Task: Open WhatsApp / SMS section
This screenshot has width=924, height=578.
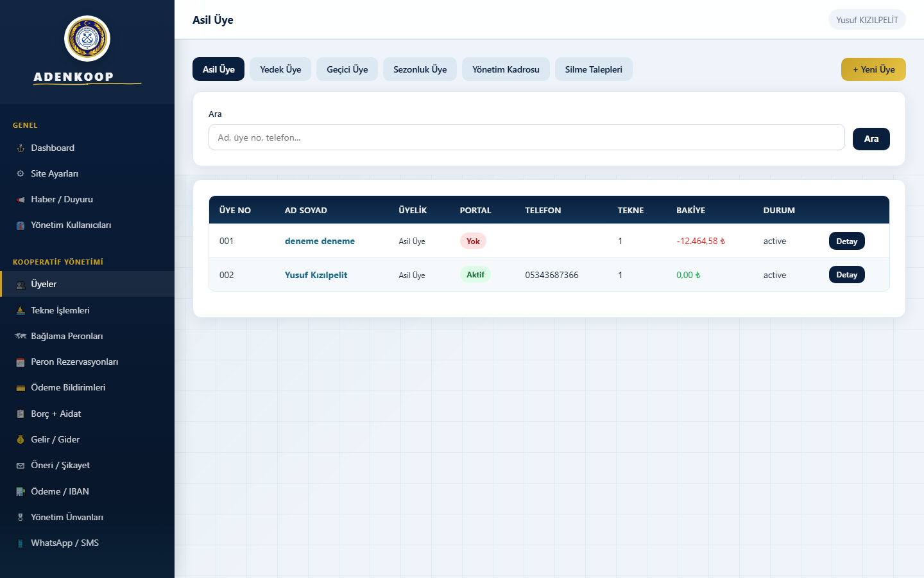Action: pyautogui.click(x=87, y=543)
